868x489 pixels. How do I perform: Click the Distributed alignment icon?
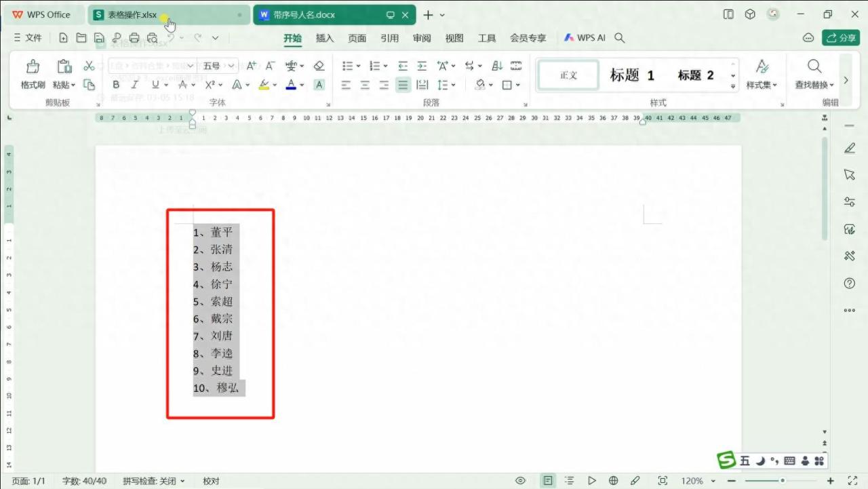tap(422, 85)
